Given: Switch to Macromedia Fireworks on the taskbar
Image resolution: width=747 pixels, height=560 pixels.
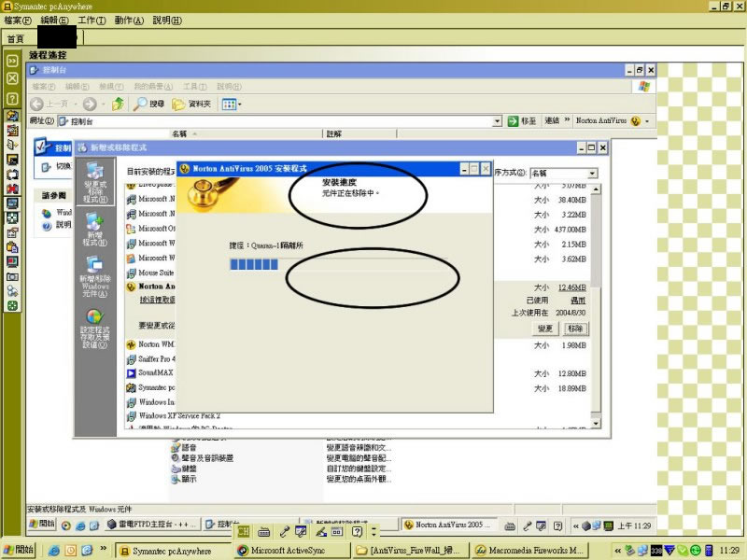Looking at the screenshot, I should tap(529, 551).
